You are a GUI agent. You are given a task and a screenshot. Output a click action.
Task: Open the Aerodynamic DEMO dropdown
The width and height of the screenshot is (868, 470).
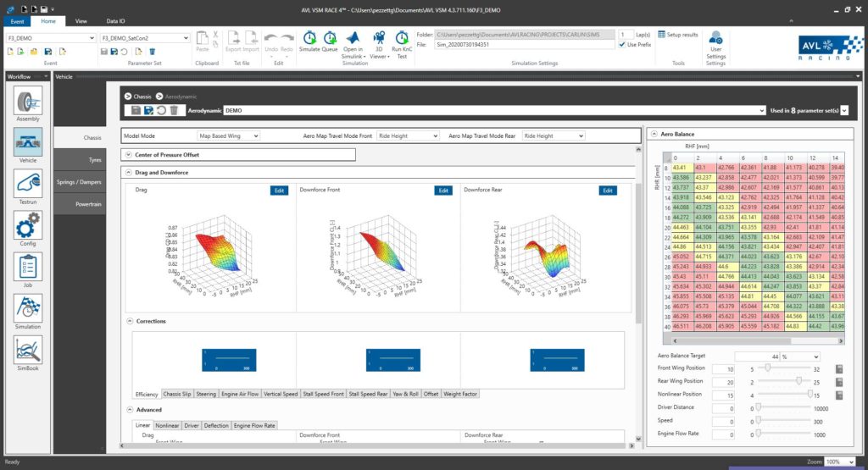click(x=495, y=111)
